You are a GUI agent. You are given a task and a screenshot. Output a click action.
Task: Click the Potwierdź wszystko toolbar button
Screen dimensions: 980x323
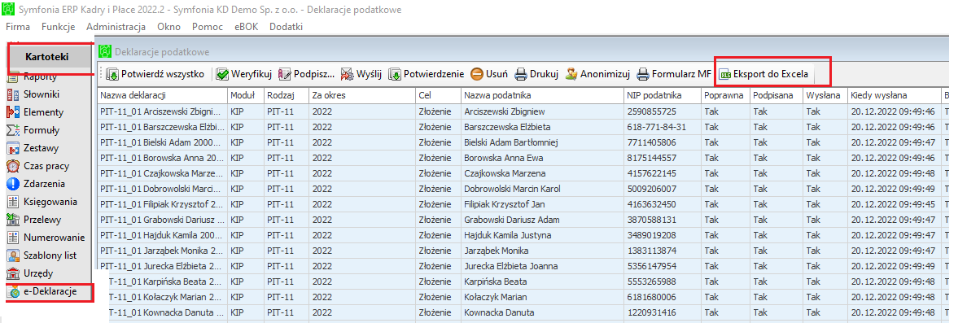[x=155, y=74]
